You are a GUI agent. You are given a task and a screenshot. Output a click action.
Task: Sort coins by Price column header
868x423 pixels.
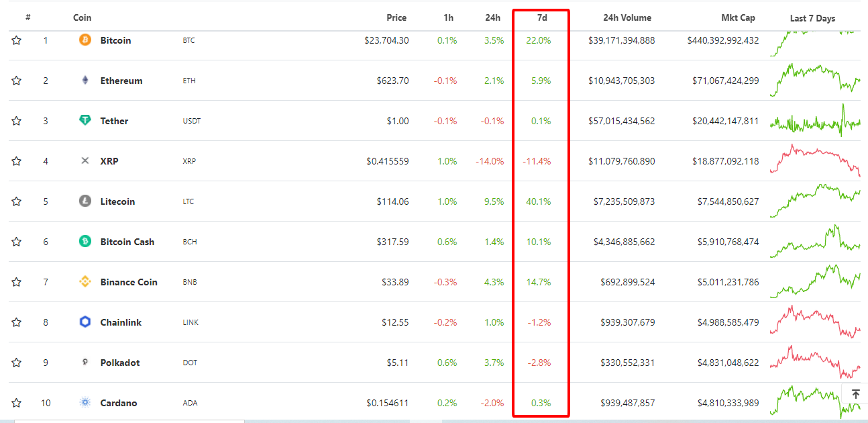(x=396, y=18)
